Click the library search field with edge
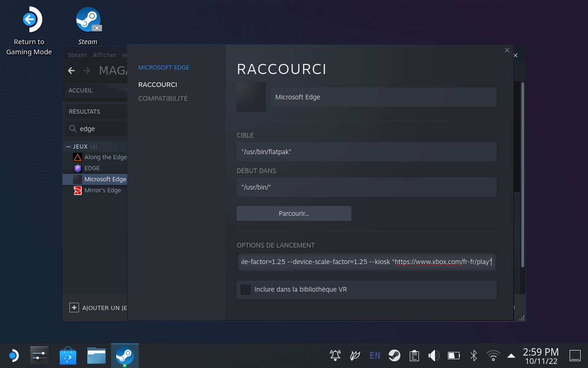 point(96,129)
